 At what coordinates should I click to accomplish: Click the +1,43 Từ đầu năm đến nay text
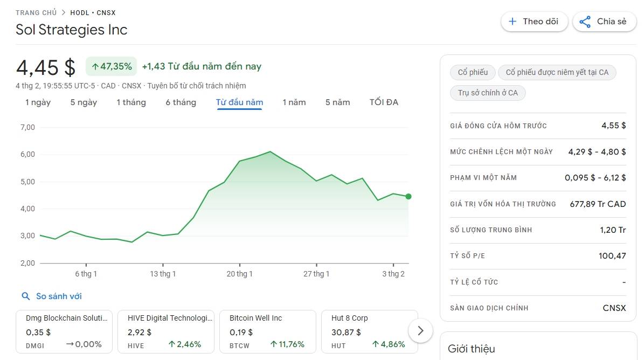[202, 66]
